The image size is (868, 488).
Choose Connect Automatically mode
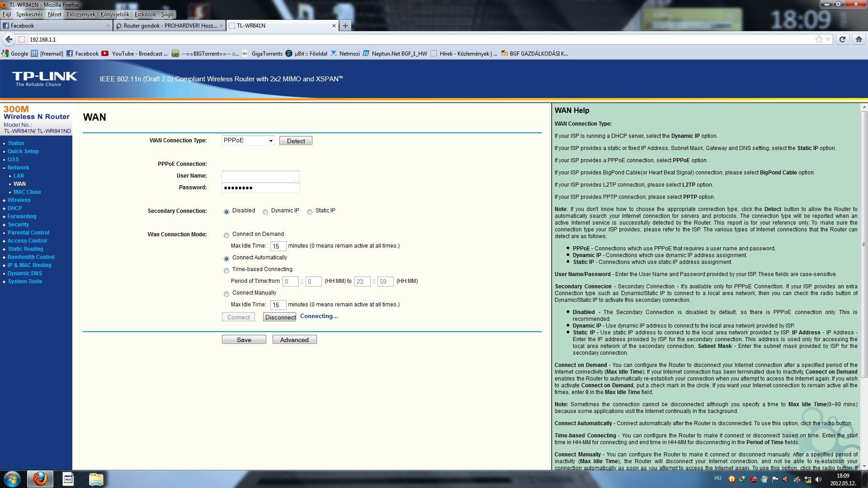pos(226,259)
